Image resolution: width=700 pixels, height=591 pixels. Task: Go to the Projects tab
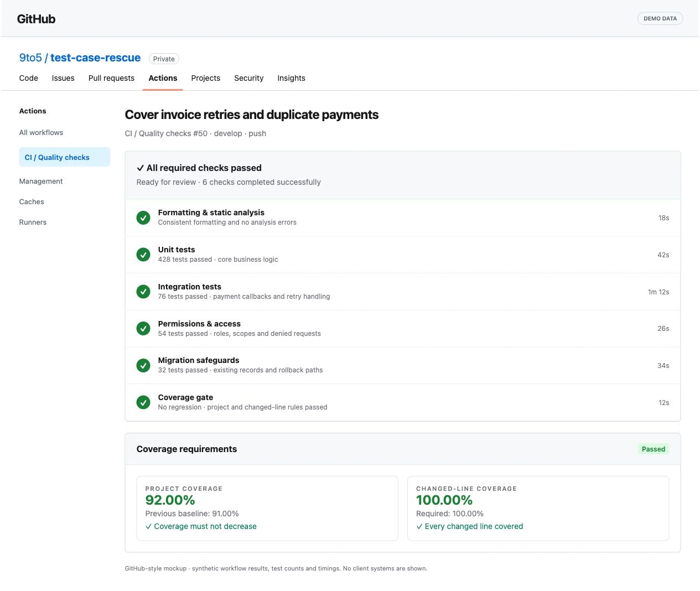(206, 78)
